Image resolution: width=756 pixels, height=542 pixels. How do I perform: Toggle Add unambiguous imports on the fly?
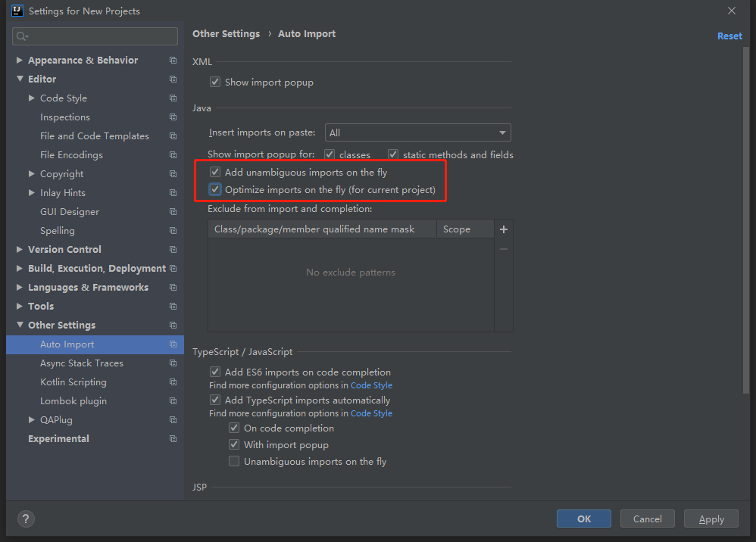216,173
